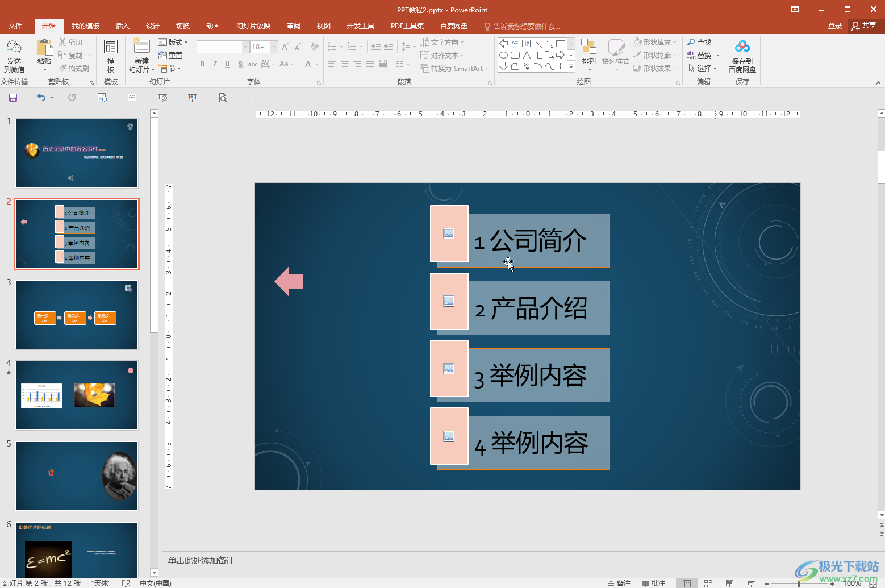
Task: Click pink left arrow shape on slide
Action: click(x=289, y=281)
